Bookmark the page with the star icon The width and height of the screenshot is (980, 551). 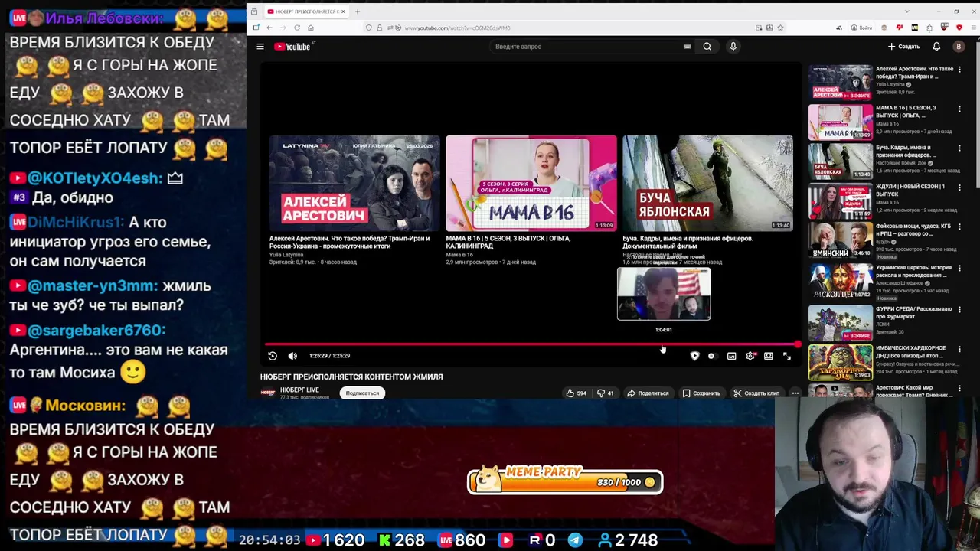780,28
